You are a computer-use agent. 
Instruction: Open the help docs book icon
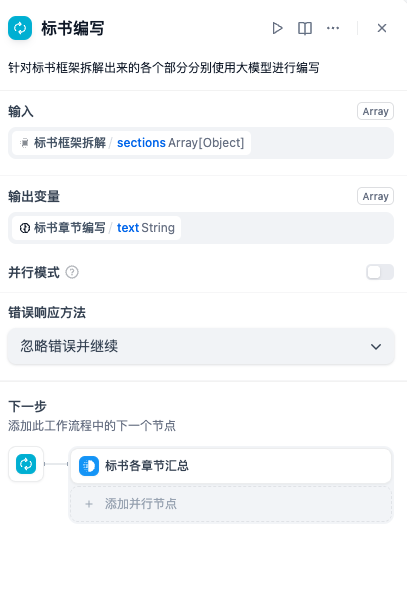[x=305, y=28]
